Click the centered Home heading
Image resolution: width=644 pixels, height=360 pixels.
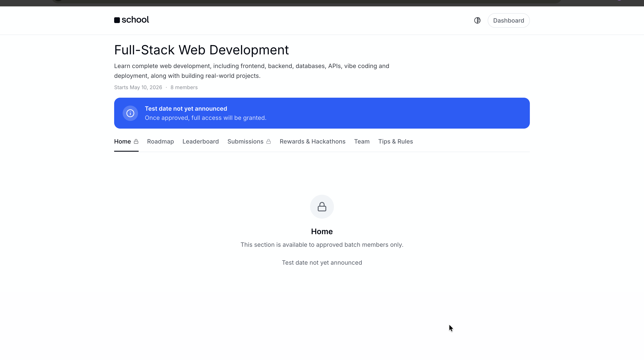click(x=322, y=231)
